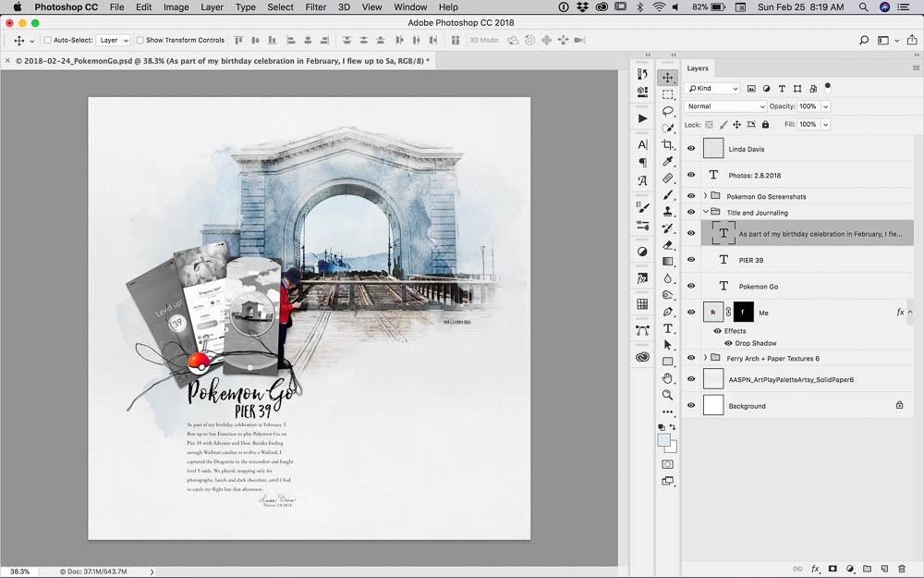Hide the Linda Davis layer
Screen dimensions: 924x578
tap(691, 149)
